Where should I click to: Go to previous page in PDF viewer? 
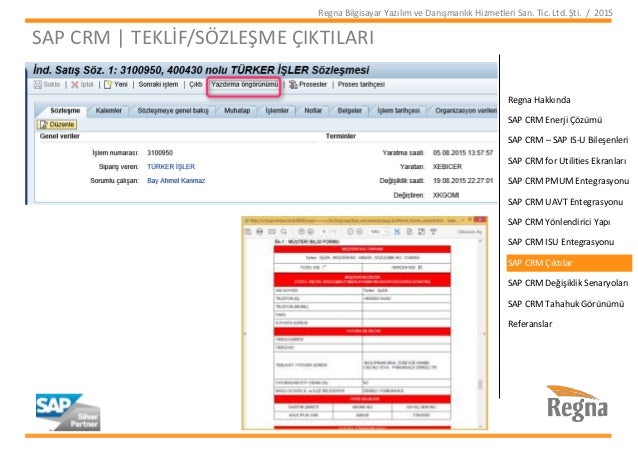[x=302, y=232]
